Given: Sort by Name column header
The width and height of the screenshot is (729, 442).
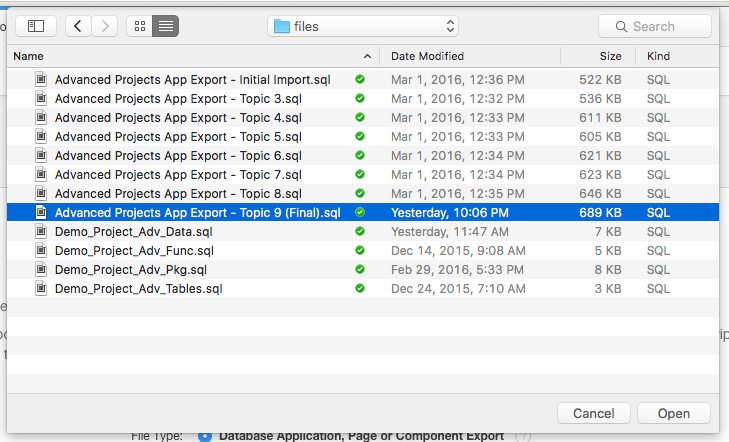Looking at the screenshot, I should (28, 56).
